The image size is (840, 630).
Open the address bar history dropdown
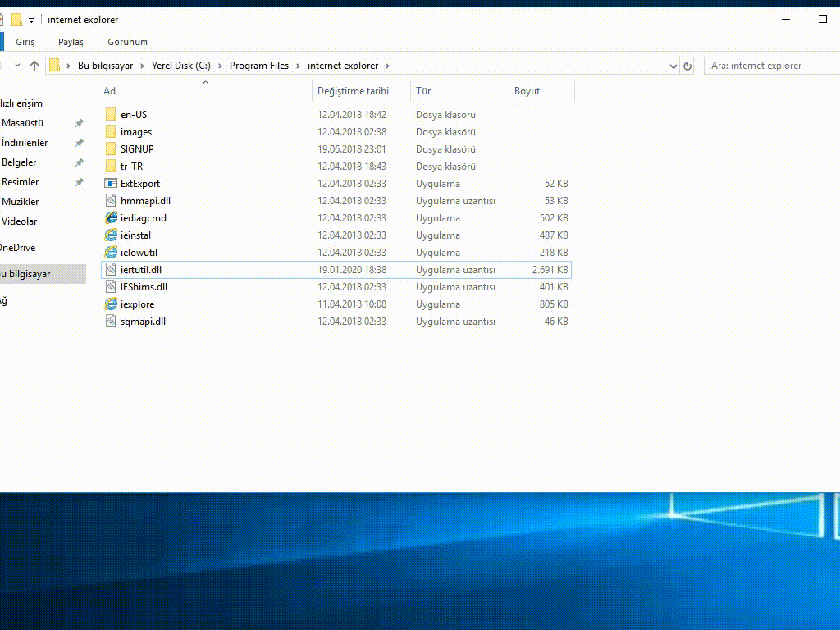(673, 66)
